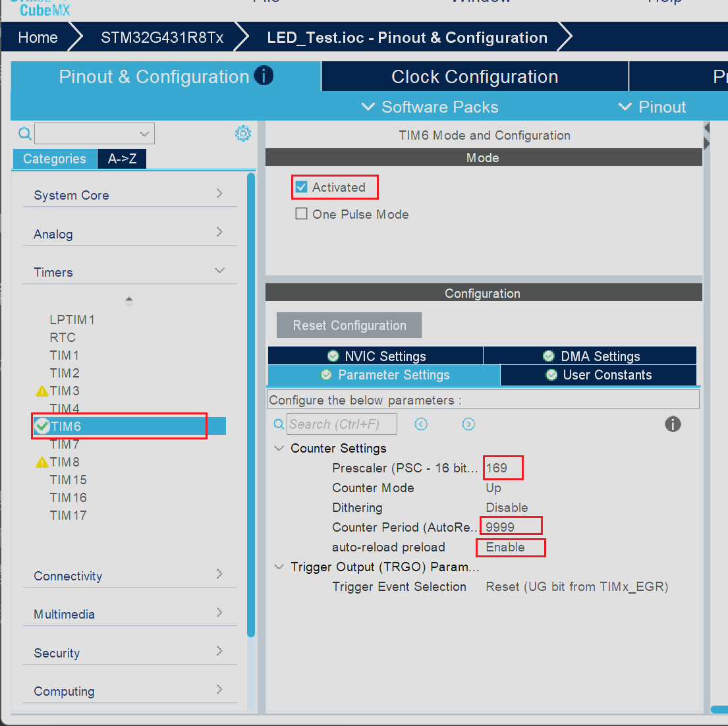Select RTC in the Timers list

click(62, 337)
